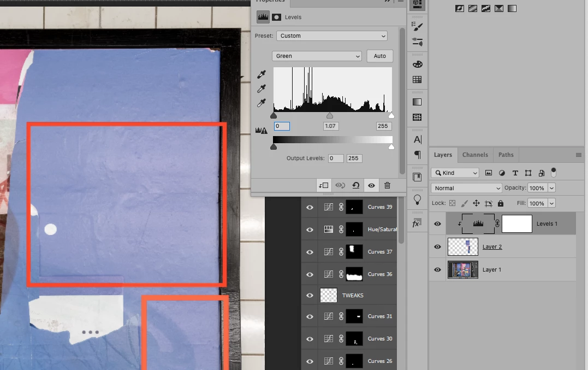Image resolution: width=588 pixels, height=370 pixels.
Task: Hide the Levels 1 layer
Action: (437, 224)
